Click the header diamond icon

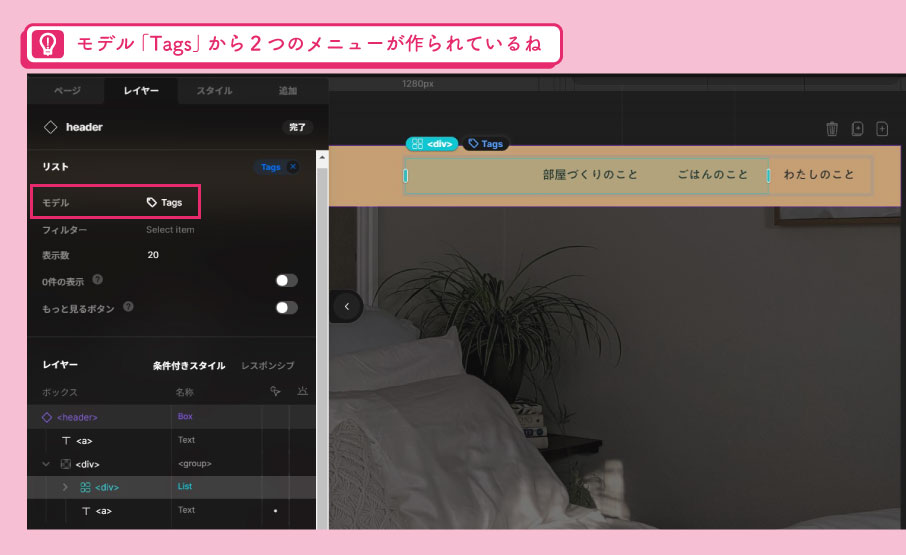coord(50,127)
